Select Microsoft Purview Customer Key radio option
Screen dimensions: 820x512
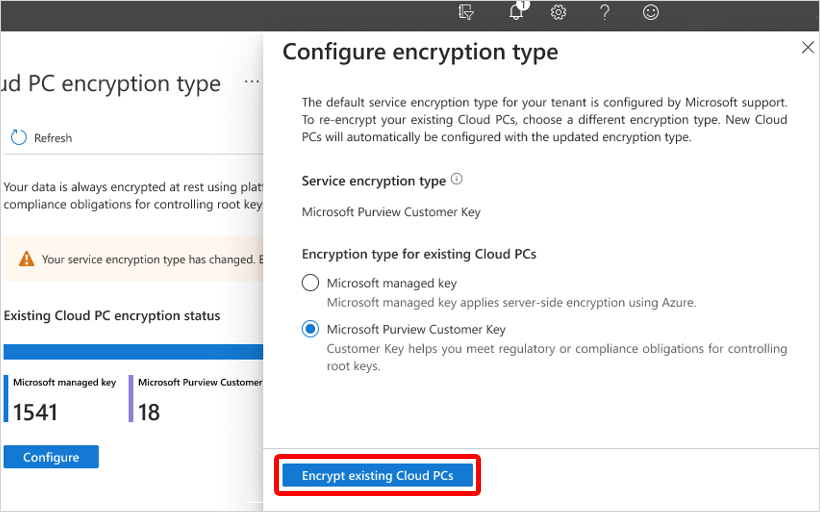311,329
